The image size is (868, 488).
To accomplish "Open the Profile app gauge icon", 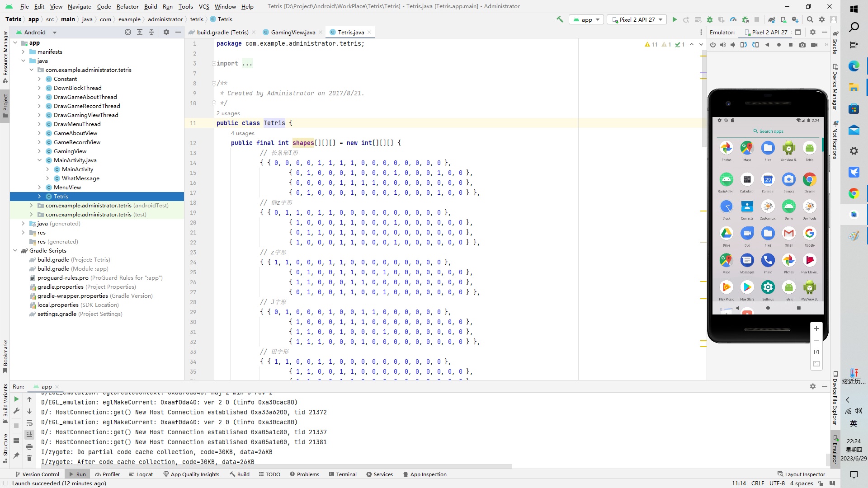I will tap(733, 19).
